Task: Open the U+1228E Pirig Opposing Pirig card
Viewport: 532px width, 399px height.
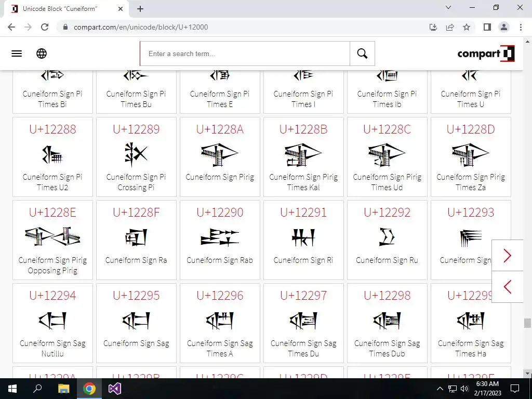Action: (x=52, y=240)
